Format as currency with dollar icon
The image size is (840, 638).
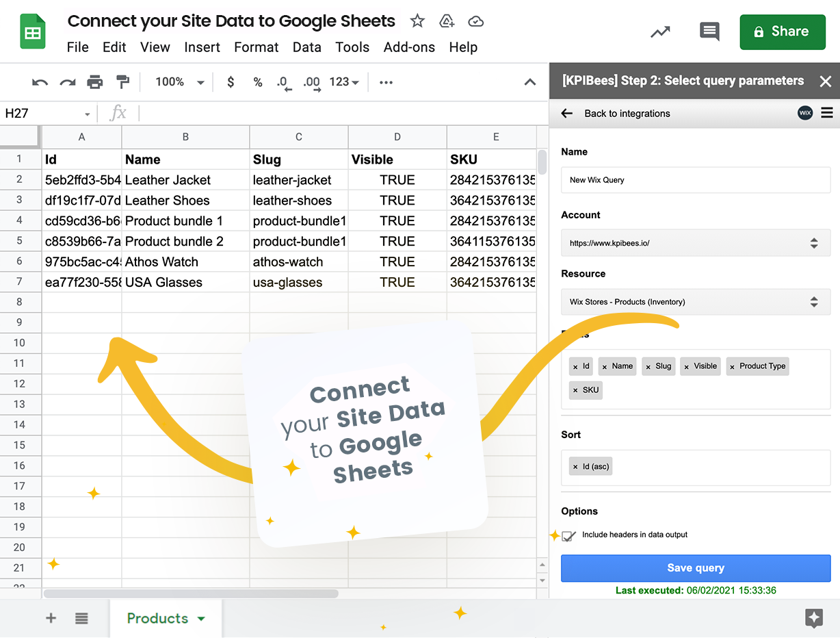pyautogui.click(x=231, y=82)
